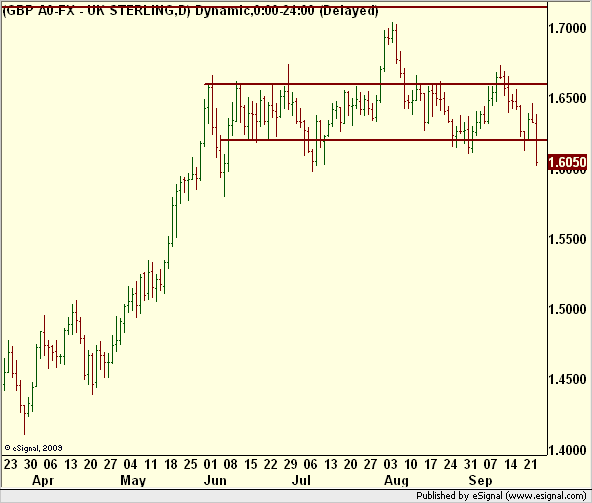Open the Published by eSignal website text
The width and height of the screenshot is (592, 503).
[501, 495]
